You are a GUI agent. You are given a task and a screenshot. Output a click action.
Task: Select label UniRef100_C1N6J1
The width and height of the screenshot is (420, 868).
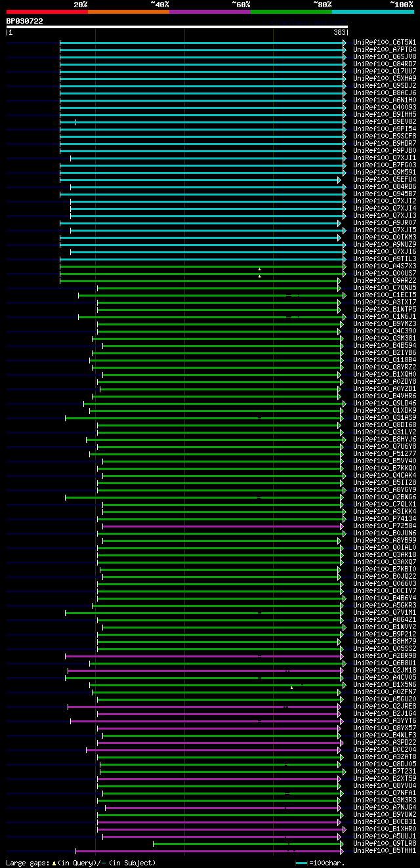tap(385, 316)
